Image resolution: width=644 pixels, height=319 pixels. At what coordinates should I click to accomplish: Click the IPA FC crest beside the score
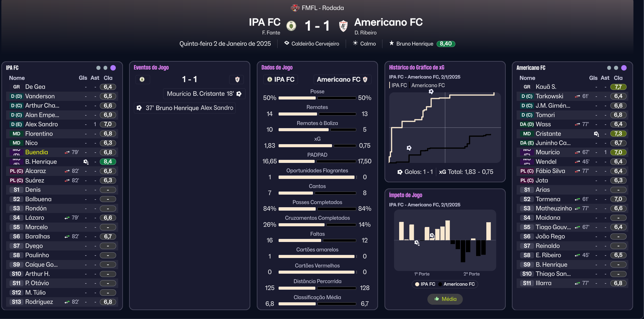pos(291,26)
